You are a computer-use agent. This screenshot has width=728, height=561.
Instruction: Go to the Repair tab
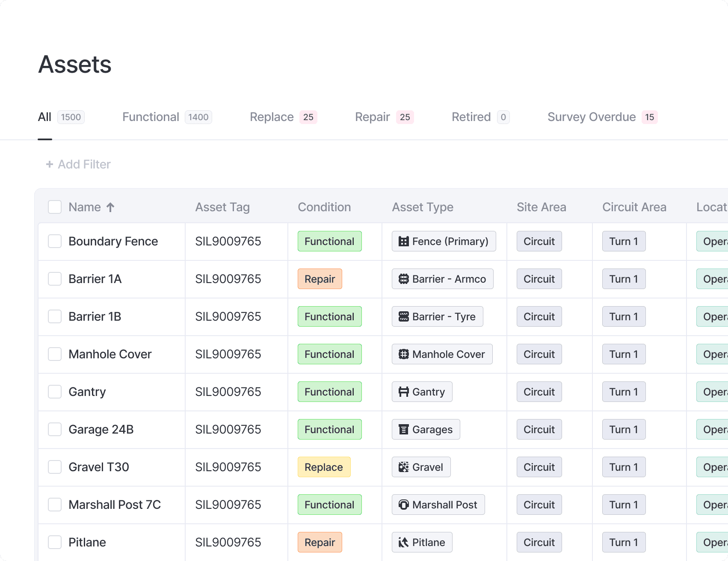[385, 117]
